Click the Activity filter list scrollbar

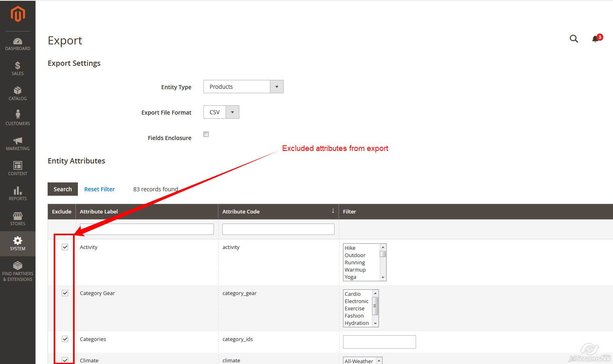[x=383, y=262]
